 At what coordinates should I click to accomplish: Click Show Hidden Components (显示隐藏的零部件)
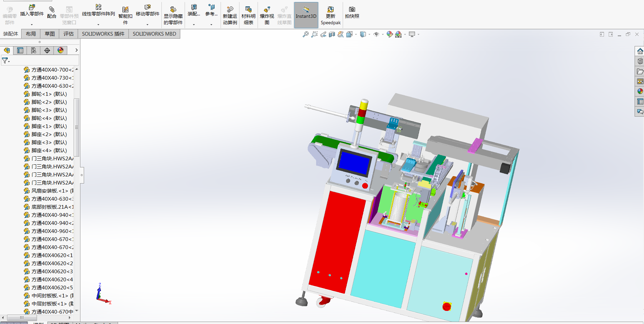[x=173, y=15]
